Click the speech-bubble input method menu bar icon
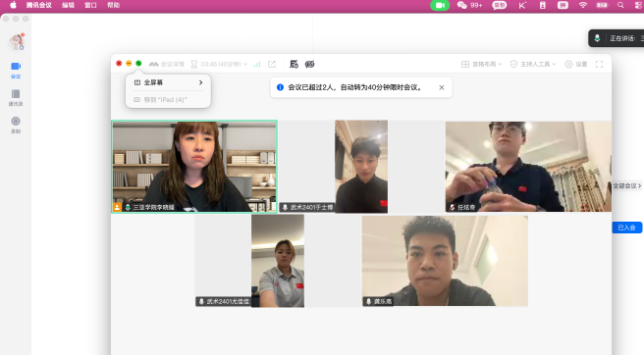This screenshot has width=644, height=355. pyautogui.click(x=500, y=5)
